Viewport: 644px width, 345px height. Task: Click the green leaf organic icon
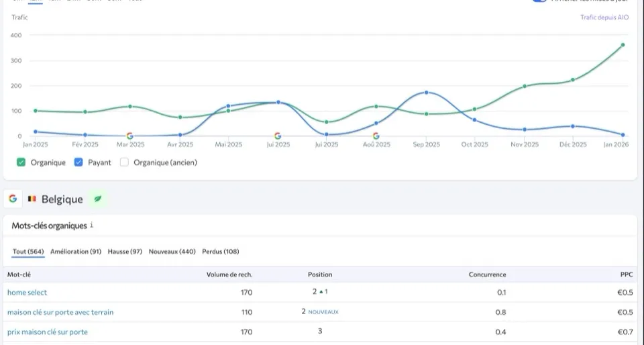(98, 199)
